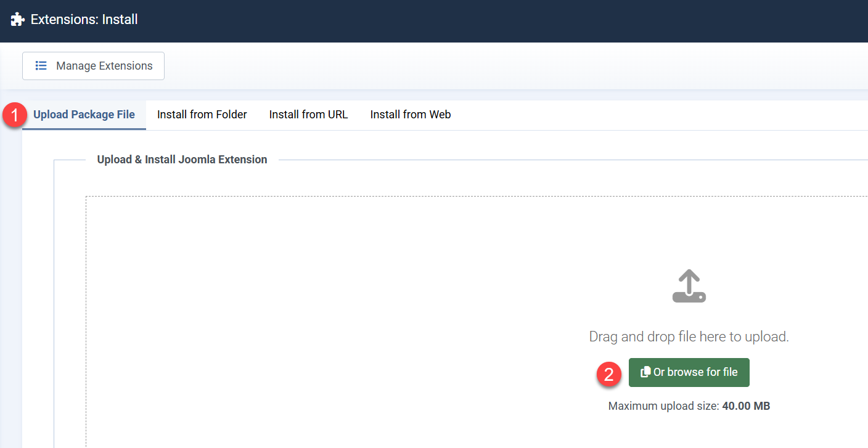The height and width of the screenshot is (448, 868).
Task: Switch to the Install from Folder tab
Action: [202, 115]
